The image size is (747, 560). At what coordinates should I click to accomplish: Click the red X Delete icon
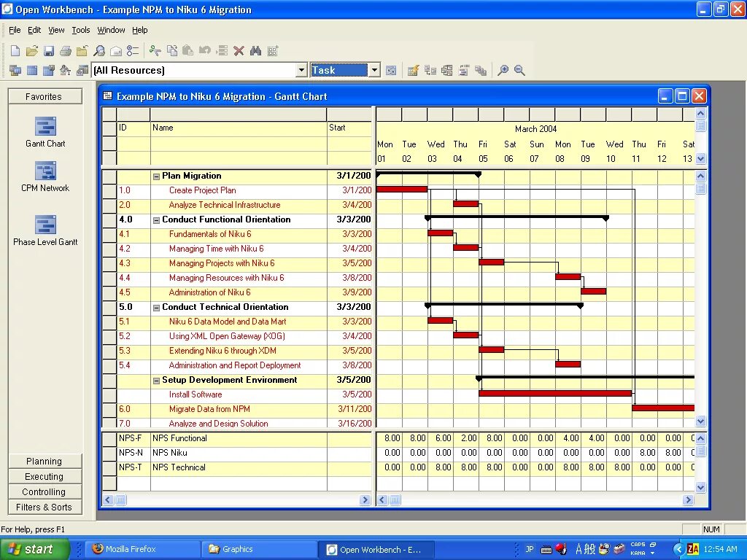pos(239,50)
